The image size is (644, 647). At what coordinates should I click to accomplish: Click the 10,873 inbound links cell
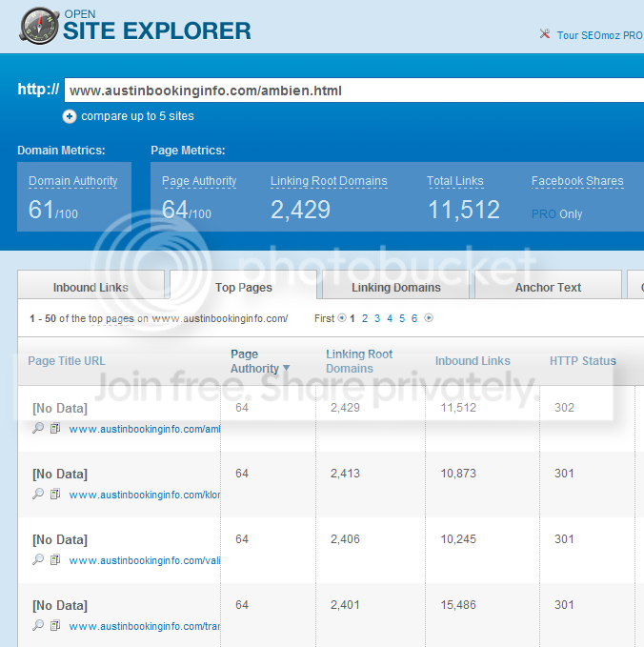[458, 474]
